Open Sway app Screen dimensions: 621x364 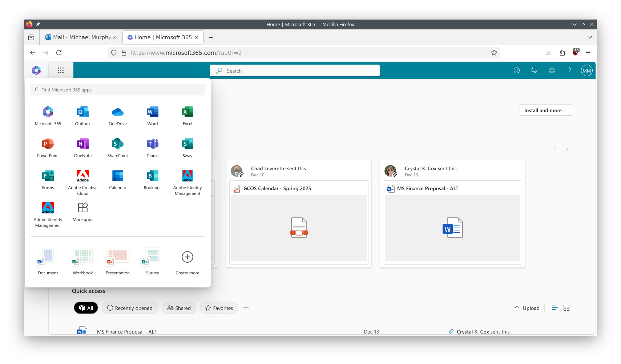[x=187, y=148]
